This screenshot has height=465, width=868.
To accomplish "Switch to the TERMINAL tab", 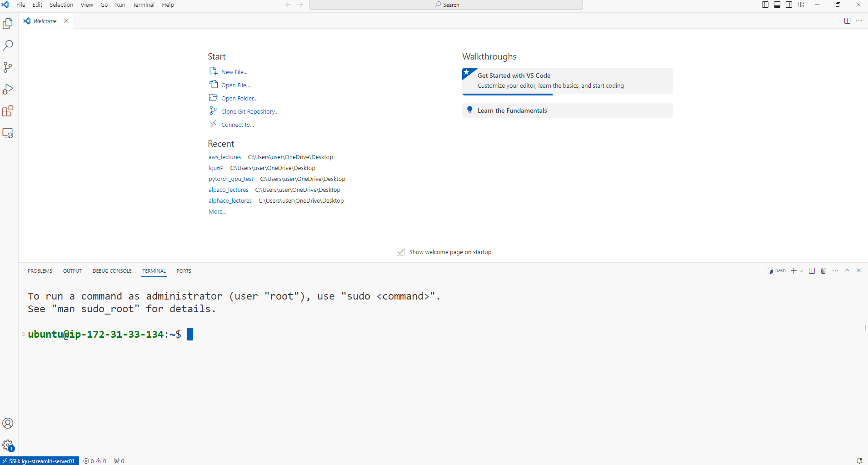I will (x=154, y=271).
